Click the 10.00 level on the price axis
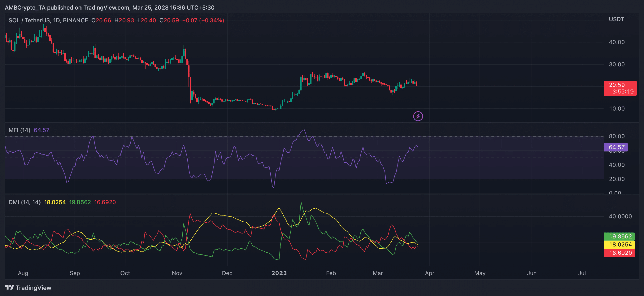The width and height of the screenshot is (644, 296). (x=617, y=109)
